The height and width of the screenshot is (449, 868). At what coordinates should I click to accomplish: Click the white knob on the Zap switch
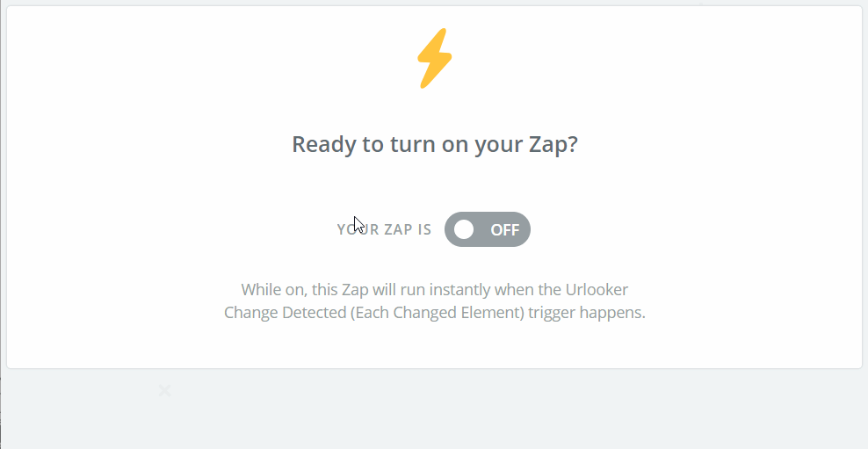point(464,229)
